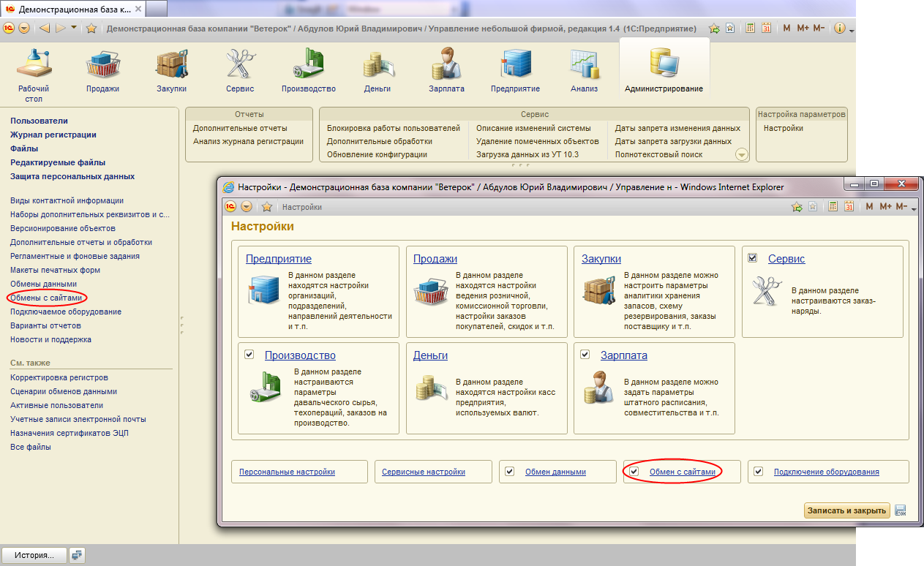Expand the toolbar overflow in the Настройки window
924x566 pixels.
914,209
